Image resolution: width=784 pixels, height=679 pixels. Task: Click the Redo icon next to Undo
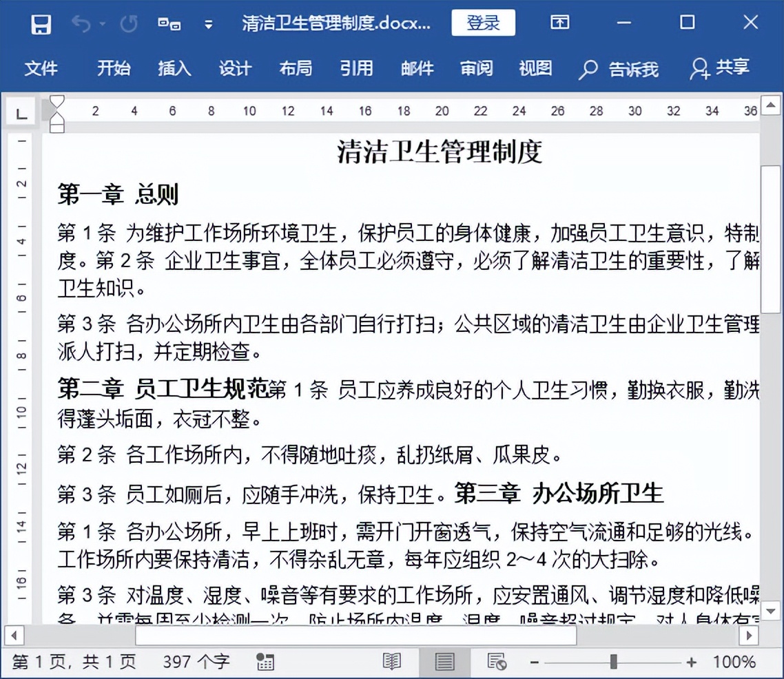pyautogui.click(x=128, y=23)
